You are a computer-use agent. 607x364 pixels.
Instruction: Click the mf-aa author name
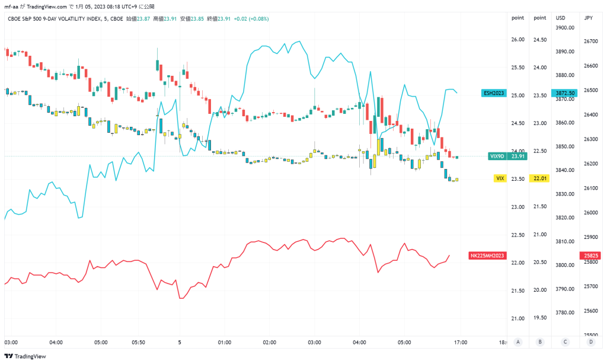(11, 7)
